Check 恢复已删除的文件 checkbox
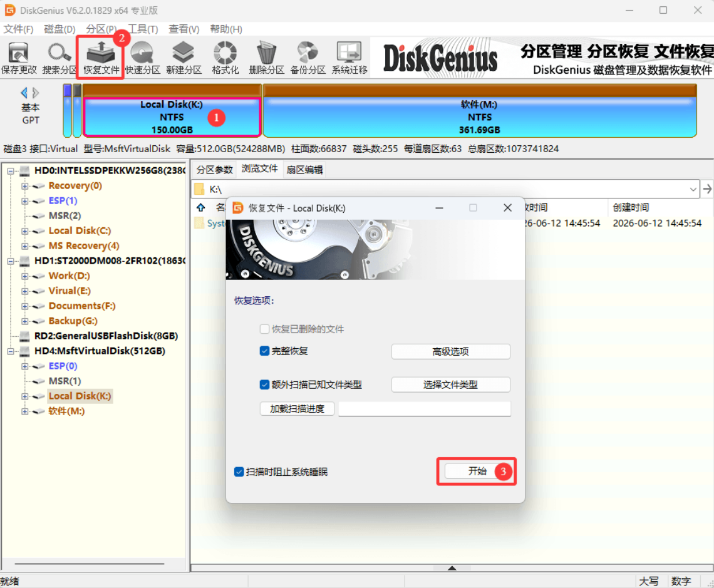 (264, 329)
